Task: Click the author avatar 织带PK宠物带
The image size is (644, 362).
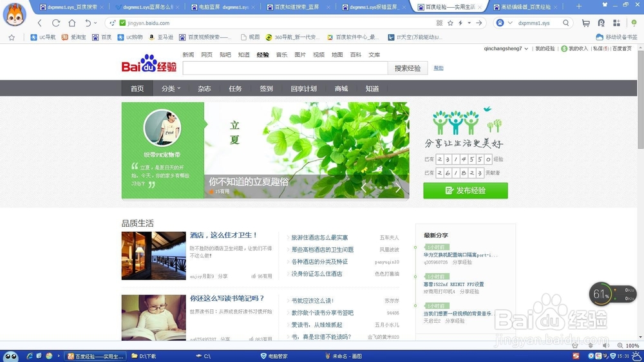Action: (x=162, y=128)
